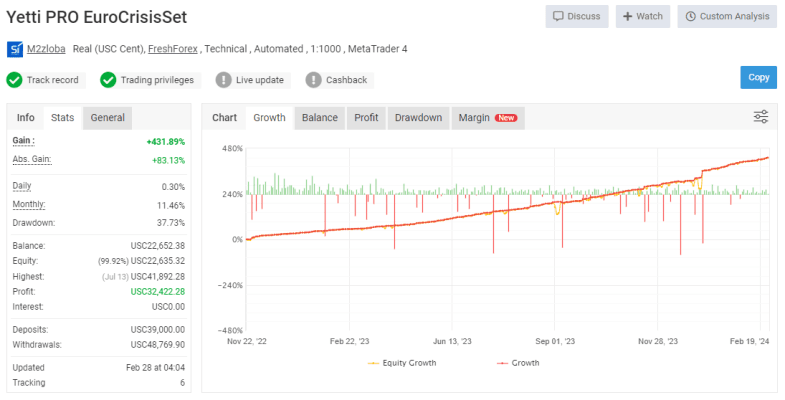Click the Watch button
Image resolution: width=785 pixels, height=400 pixels.
coord(643,17)
